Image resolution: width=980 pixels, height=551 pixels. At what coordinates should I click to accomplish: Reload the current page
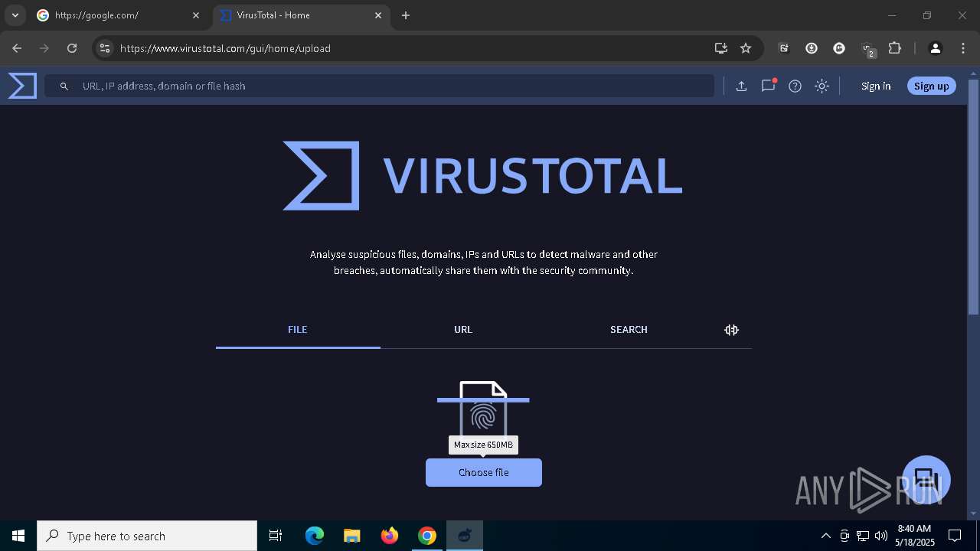point(72,48)
